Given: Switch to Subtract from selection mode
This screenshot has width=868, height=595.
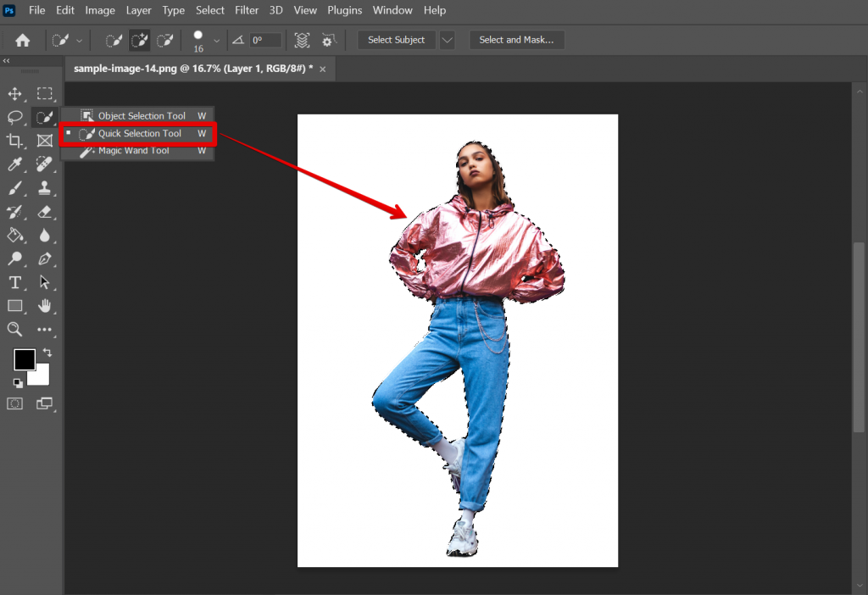Looking at the screenshot, I should point(165,39).
